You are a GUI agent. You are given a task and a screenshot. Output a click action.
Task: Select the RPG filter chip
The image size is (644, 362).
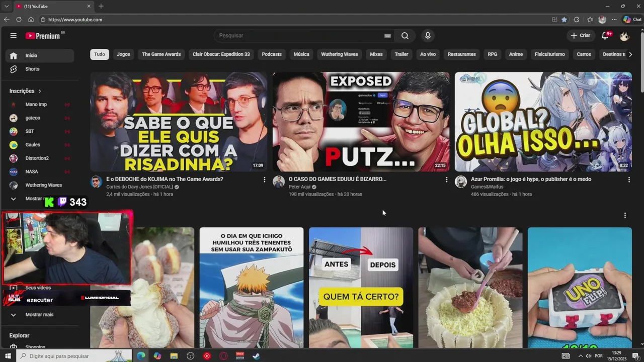pos(493,54)
